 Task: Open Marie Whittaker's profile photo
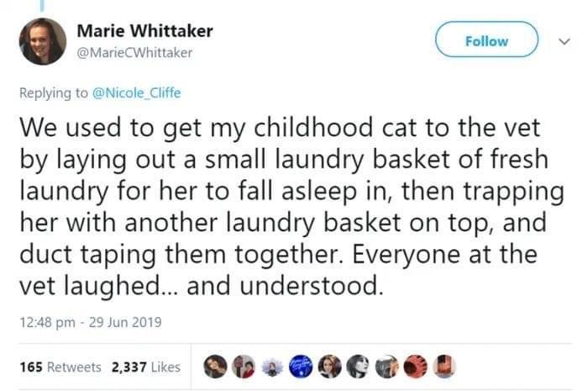[41, 41]
